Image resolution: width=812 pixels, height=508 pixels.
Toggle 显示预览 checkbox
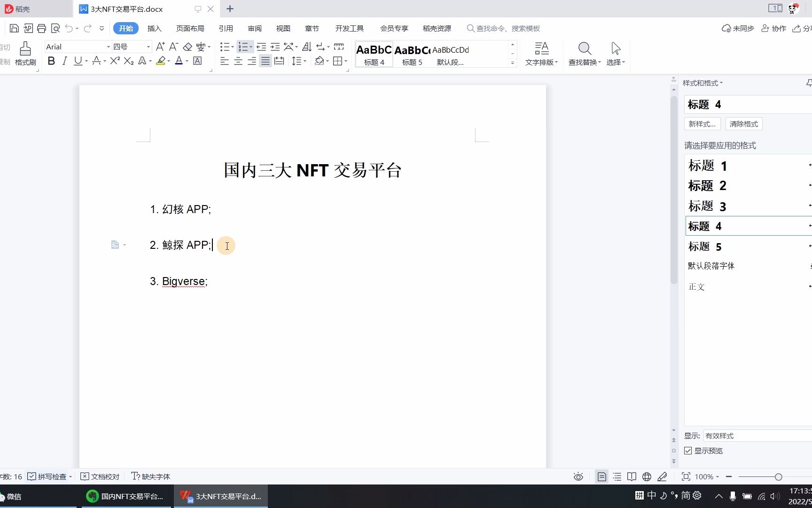click(x=688, y=451)
